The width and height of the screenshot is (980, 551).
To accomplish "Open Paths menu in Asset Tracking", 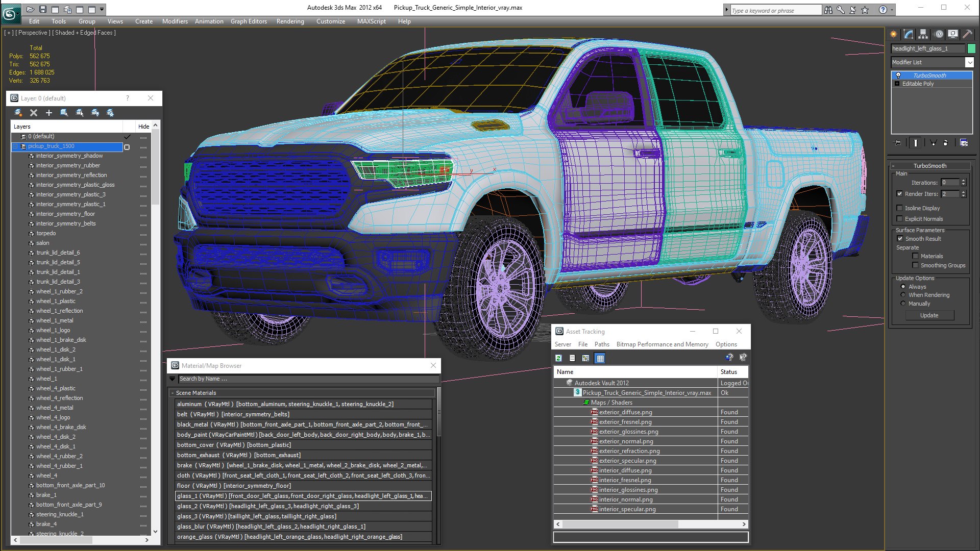I will [602, 344].
